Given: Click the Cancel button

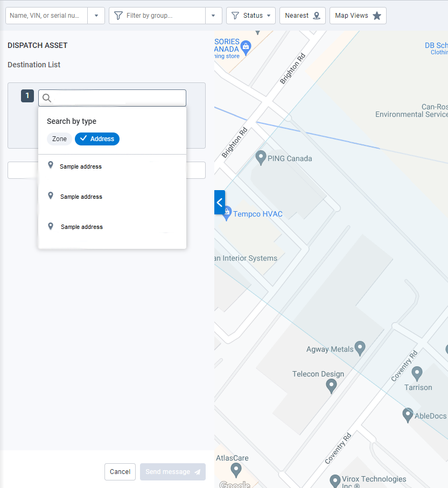Looking at the screenshot, I should click(120, 472).
